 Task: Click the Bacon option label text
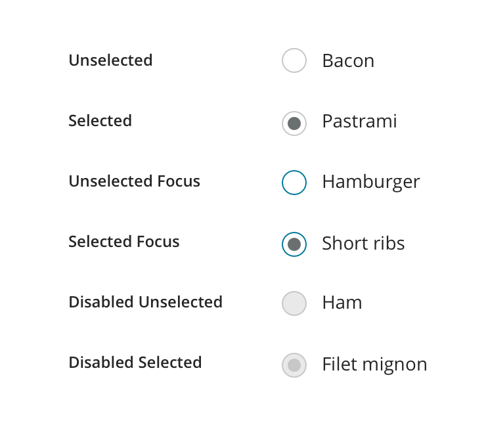tap(348, 61)
